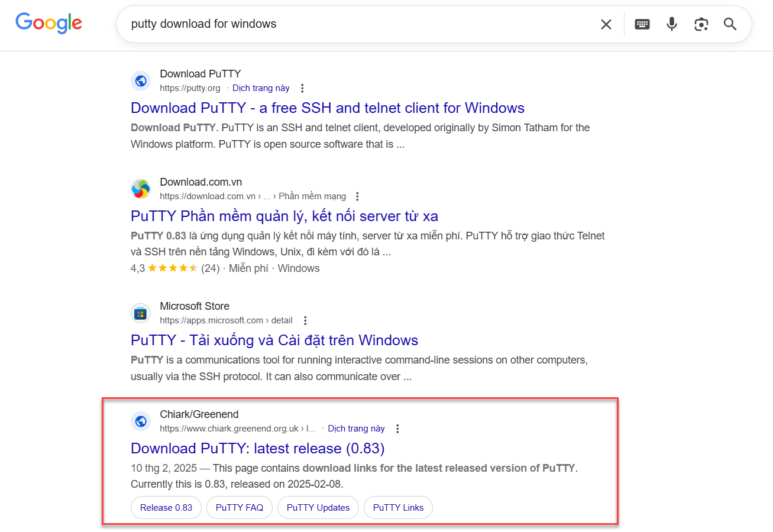
Task: Open three-dot menu for Microsoft Store result
Action: coord(305,320)
